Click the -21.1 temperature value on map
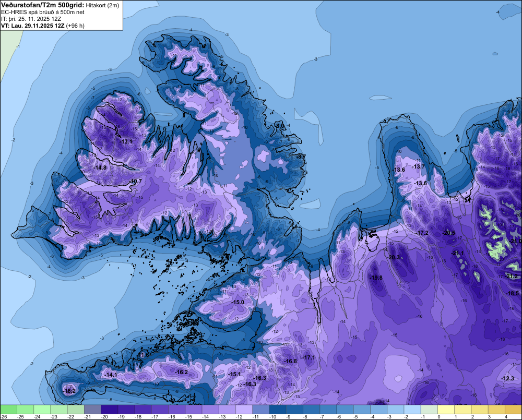This screenshot has height=420, width=522. [x=457, y=253]
